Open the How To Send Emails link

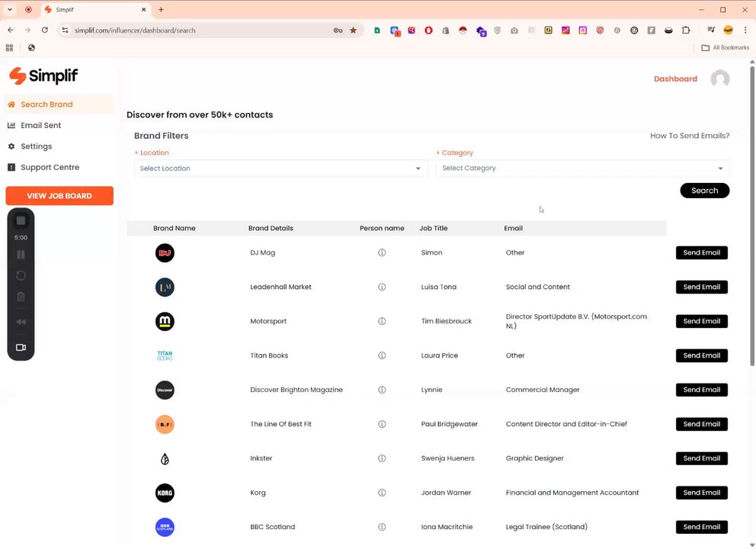pos(690,136)
